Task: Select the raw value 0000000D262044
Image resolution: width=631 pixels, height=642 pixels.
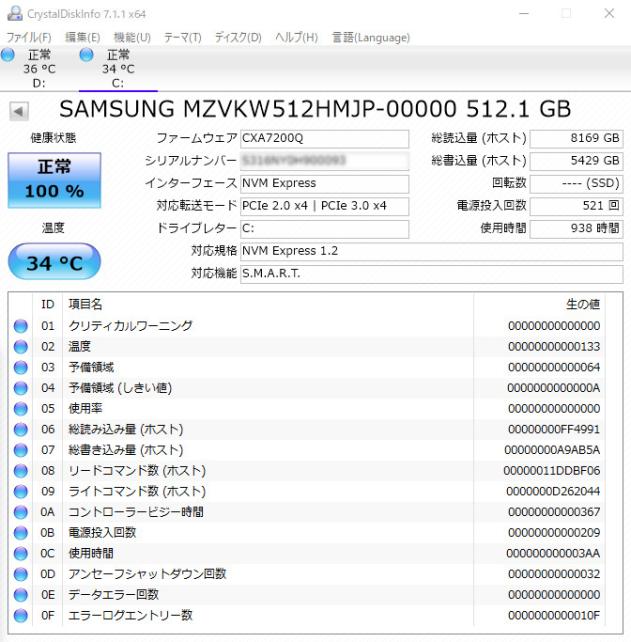Action: (x=553, y=492)
